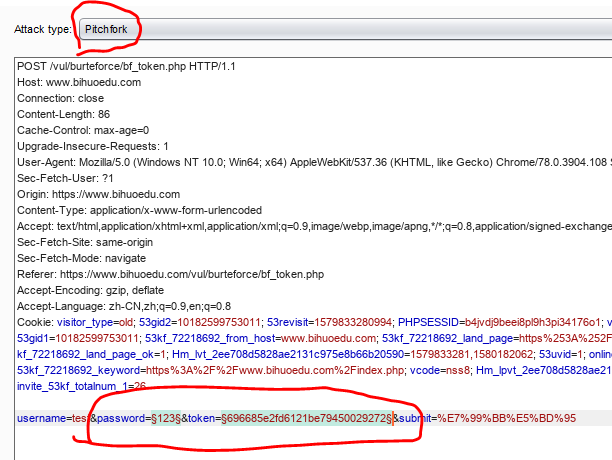
Task: Click the 'Origin: https://www.bihuoedu.com' header
Action: [98, 194]
